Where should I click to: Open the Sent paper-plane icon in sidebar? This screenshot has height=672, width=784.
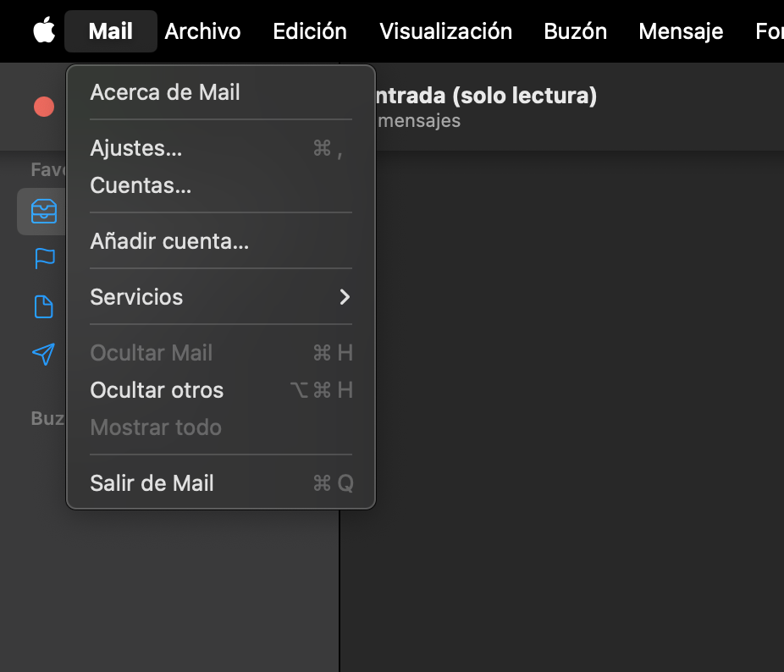[x=43, y=355]
